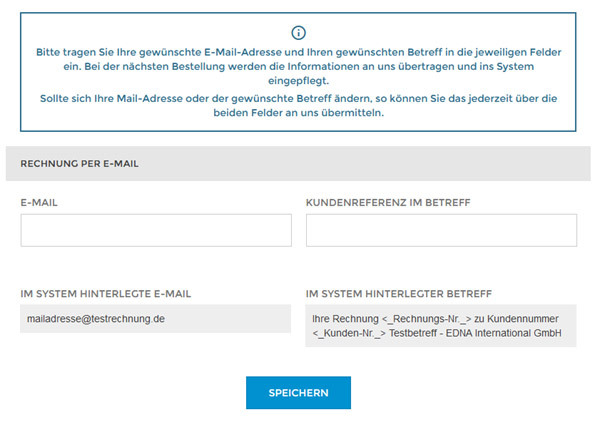Screen dimensions: 605x432
Task: Click the RECHNUNG PER E-MAIL section header
Action: [79, 163]
